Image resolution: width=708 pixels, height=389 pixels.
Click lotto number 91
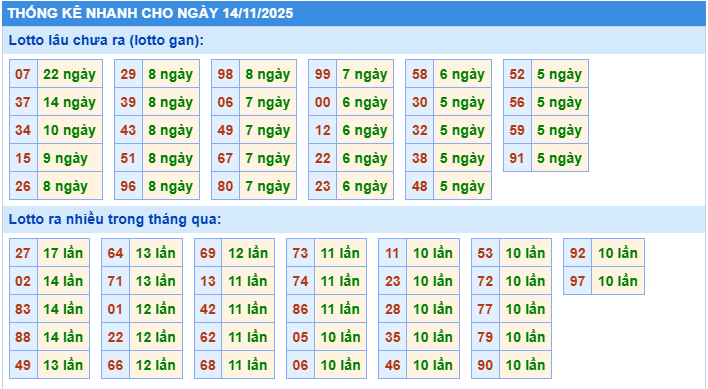point(517,158)
